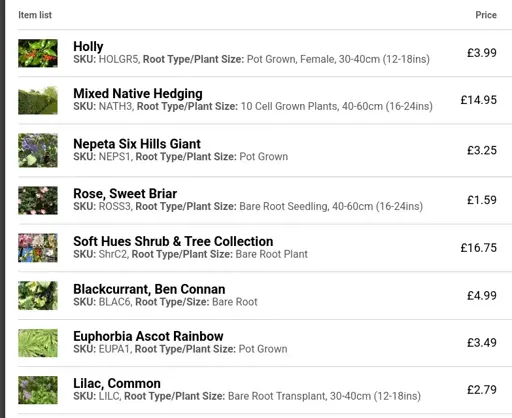
Task: Click the £16.75 price of Soft Hues
Action: (x=479, y=248)
